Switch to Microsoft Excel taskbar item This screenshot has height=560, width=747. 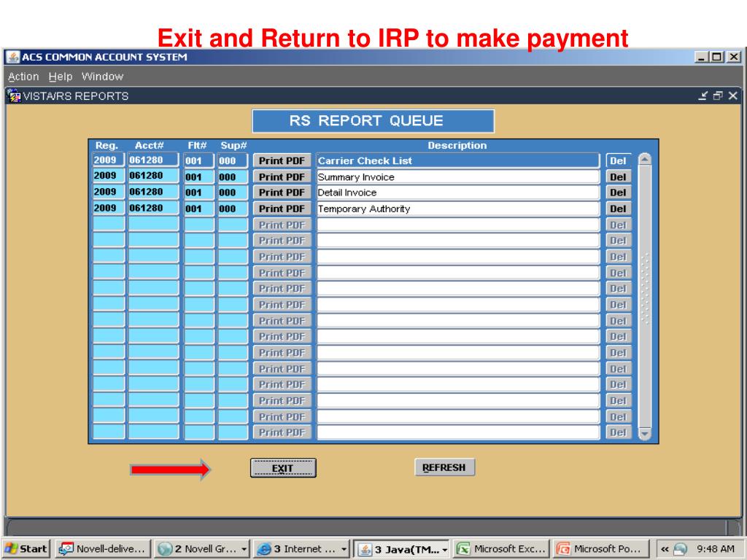[x=501, y=548]
